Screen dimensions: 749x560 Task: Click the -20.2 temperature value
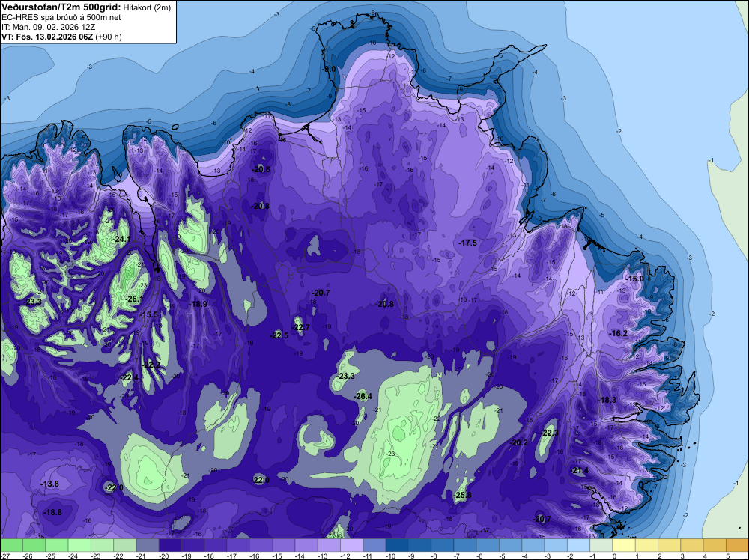519,443
